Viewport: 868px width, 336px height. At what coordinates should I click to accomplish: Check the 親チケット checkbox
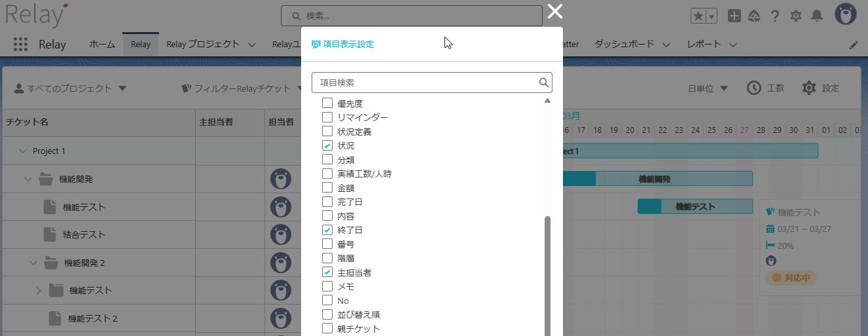(x=327, y=328)
